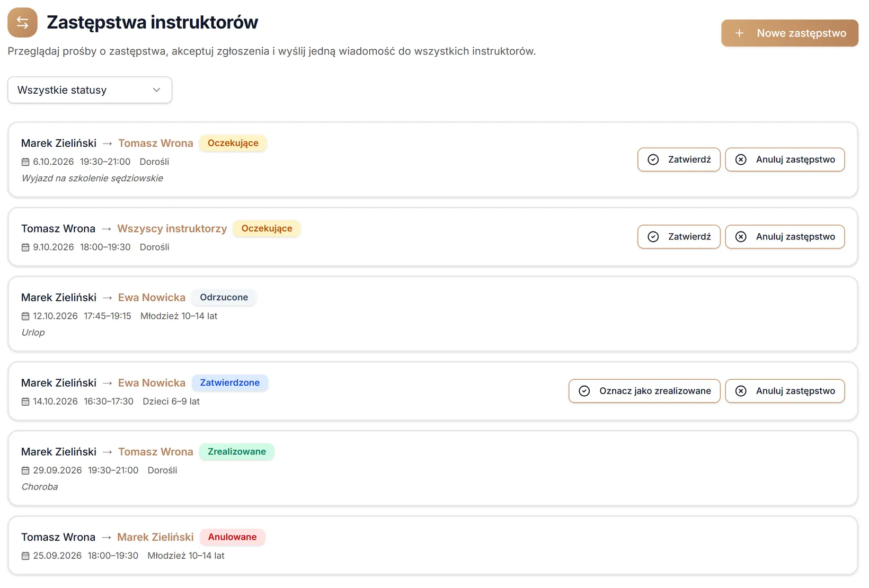Image resolution: width=869 pixels, height=588 pixels.
Task: Click Dzieci 6–9 lat group label
Action: [171, 402]
